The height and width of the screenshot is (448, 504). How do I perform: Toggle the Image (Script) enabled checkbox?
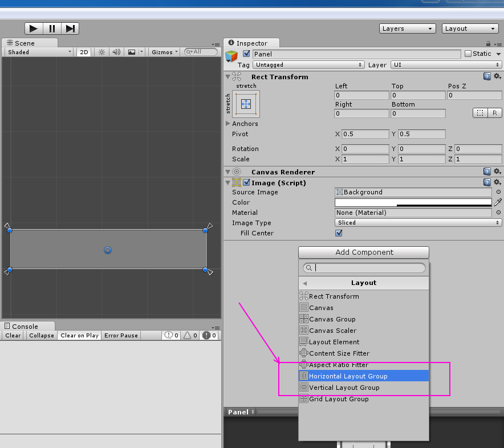point(246,182)
